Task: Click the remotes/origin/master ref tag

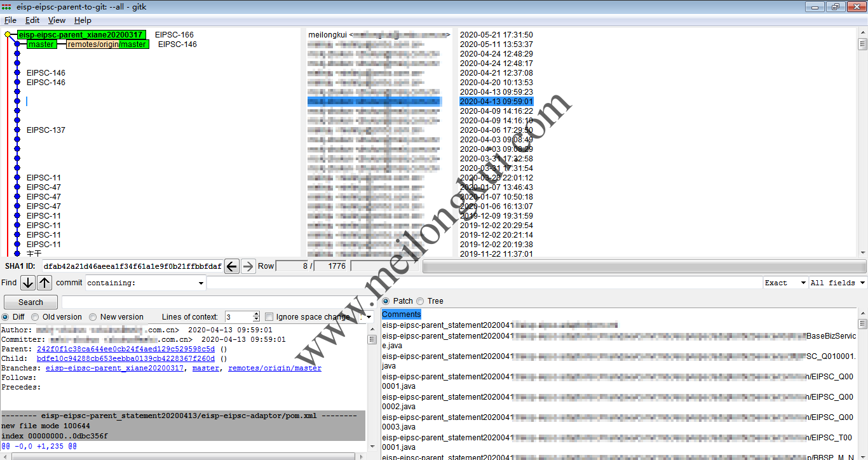Action: 107,44
